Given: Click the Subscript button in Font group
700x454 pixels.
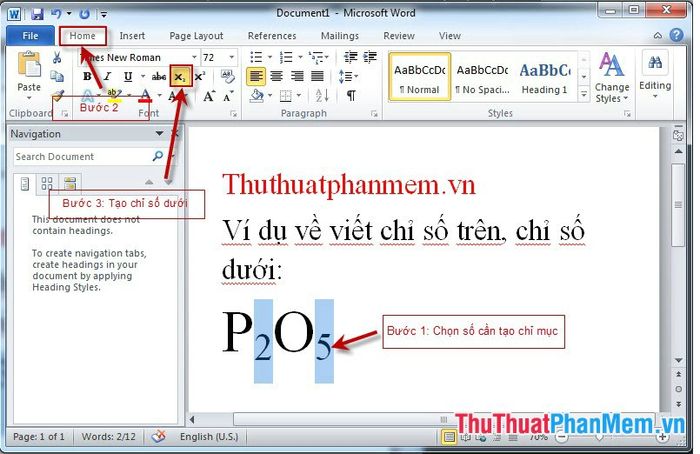Looking at the screenshot, I should pyautogui.click(x=180, y=76).
